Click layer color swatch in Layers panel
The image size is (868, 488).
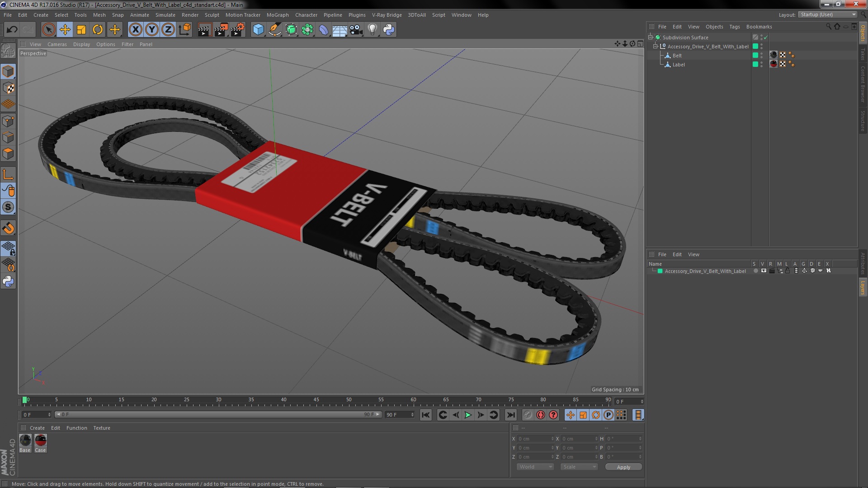tap(660, 271)
